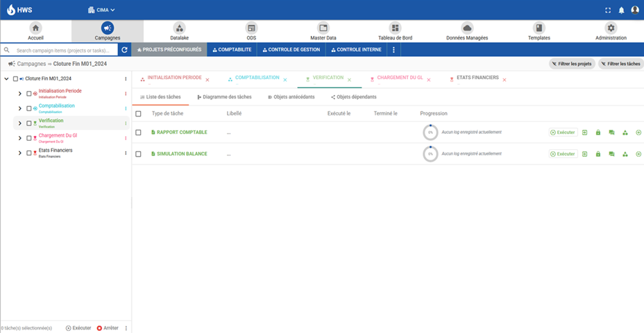The image size is (644, 333).
Task: Click lock icon on RAPPORT COMPTABLE row
Action: click(598, 133)
